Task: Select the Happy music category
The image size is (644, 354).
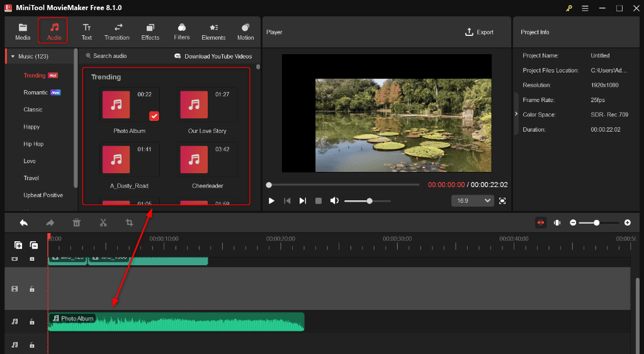Action: coord(31,127)
